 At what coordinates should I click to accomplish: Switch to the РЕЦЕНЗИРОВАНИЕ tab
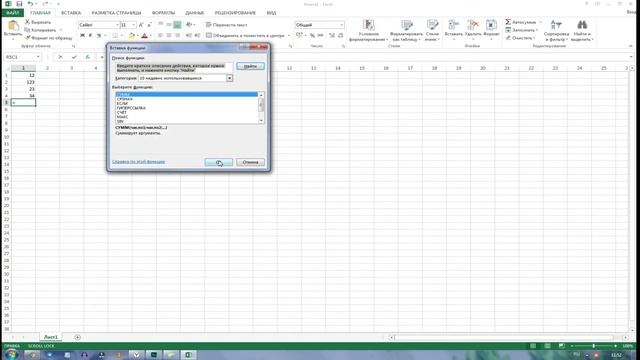click(235, 13)
